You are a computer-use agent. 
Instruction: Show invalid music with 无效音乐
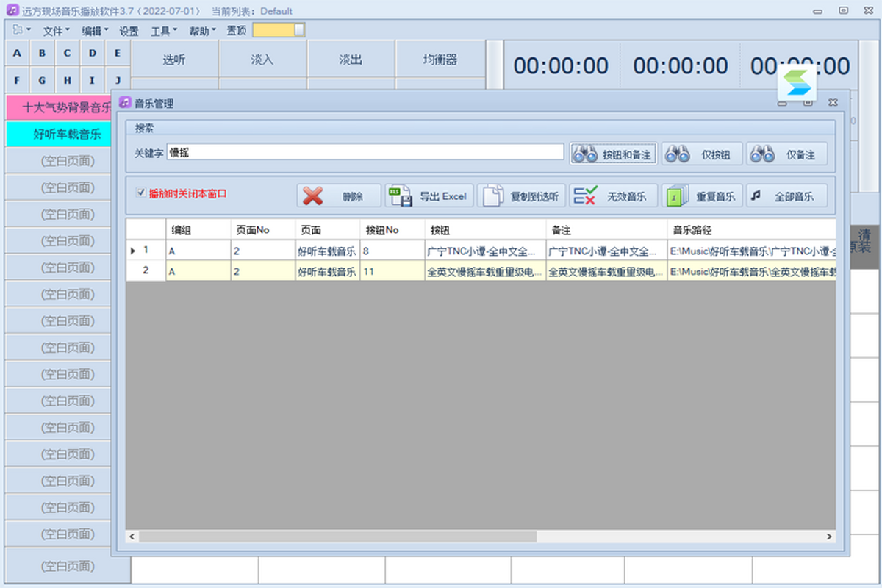(612, 196)
